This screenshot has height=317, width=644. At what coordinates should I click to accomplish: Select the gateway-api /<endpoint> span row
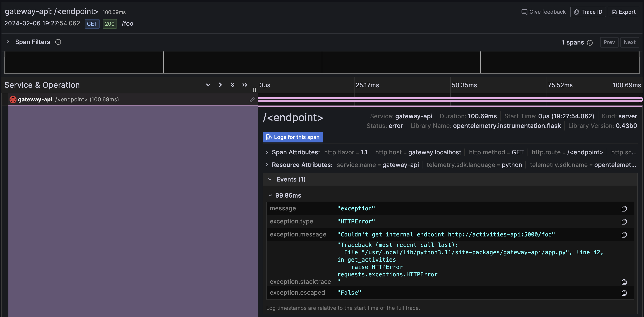tap(130, 99)
